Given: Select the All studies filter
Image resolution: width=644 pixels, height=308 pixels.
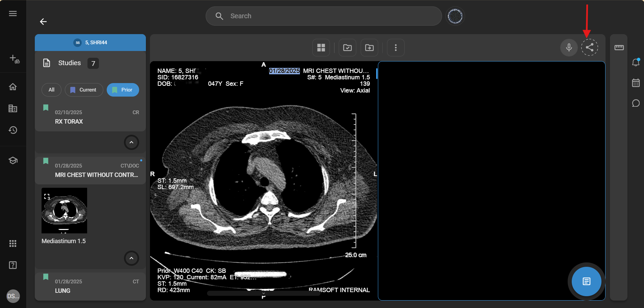Looking at the screenshot, I should pyautogui.click(x=51, y=90).
